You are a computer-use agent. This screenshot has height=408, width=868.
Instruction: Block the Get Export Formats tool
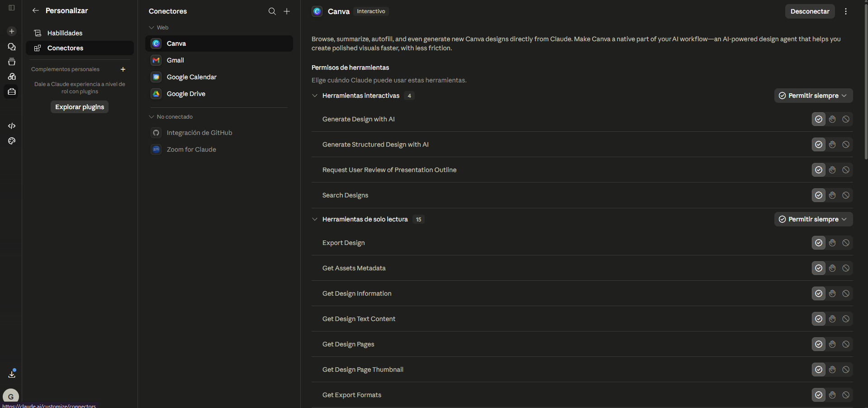pyautogui.click(x=846, y=395)
